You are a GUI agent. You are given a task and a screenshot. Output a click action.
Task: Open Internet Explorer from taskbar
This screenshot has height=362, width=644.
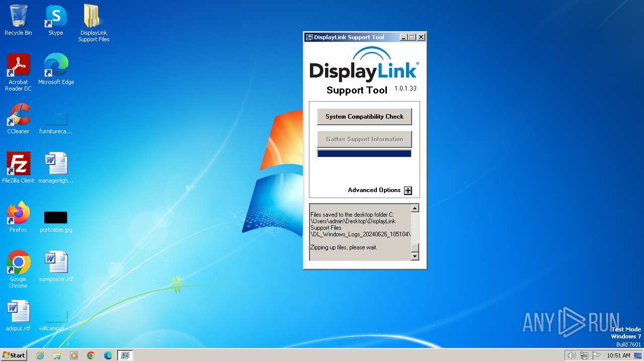(x=40, y=355)
